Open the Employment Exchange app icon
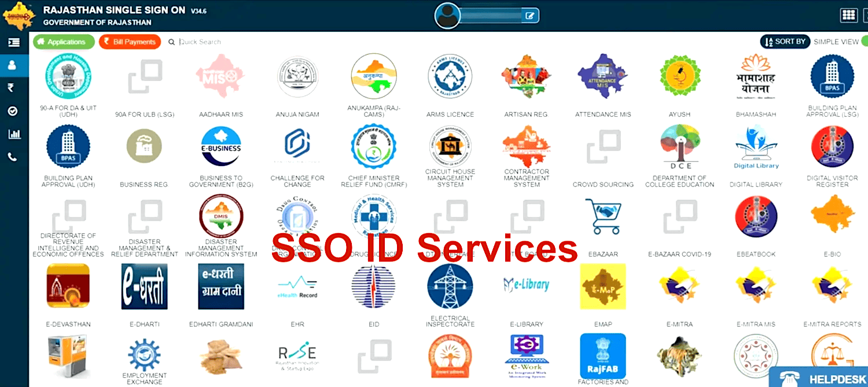Image resolution: width=868 pixels, height=387 pixels. point(145,356)
